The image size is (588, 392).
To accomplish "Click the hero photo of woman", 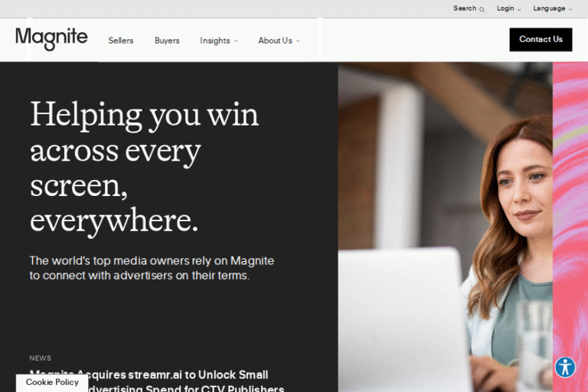I will coord(445,227).
